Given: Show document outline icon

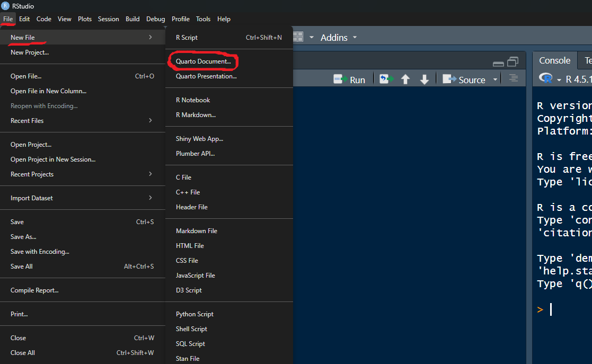Looking at the screenshot, I should (x=514, y=78).
